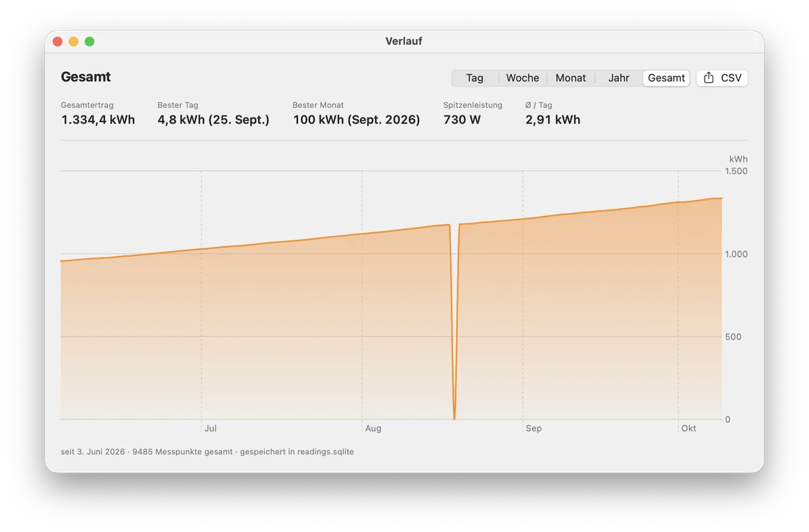Click the 500 y-axis label
This screenshot has width=809, height=532.
pyautogui.click(x=733, y=337)
